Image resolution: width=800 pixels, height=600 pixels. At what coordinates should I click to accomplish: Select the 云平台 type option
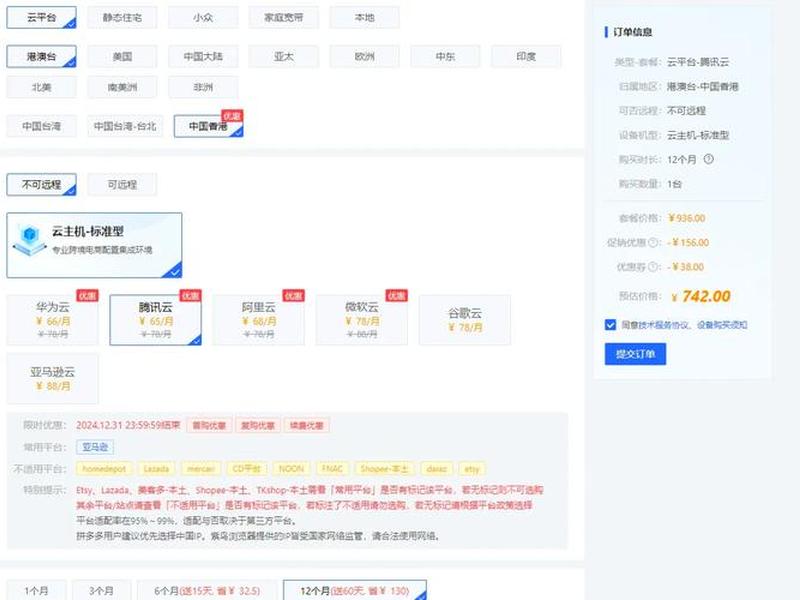41,17
